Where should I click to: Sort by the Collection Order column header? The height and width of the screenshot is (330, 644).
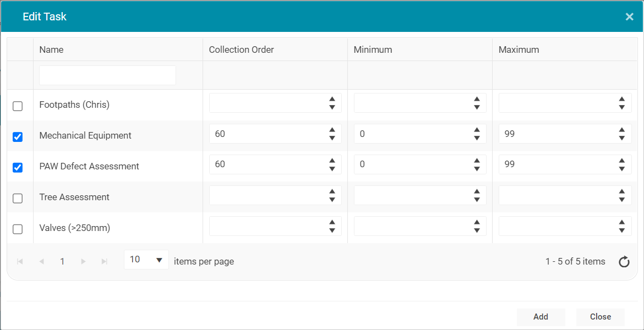point(241,50)
